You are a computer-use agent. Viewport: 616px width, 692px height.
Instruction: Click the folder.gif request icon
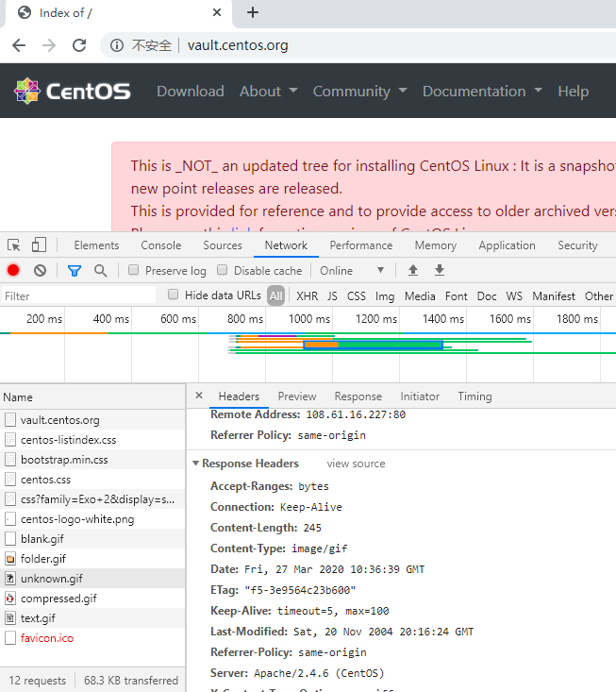coord(10,559)
